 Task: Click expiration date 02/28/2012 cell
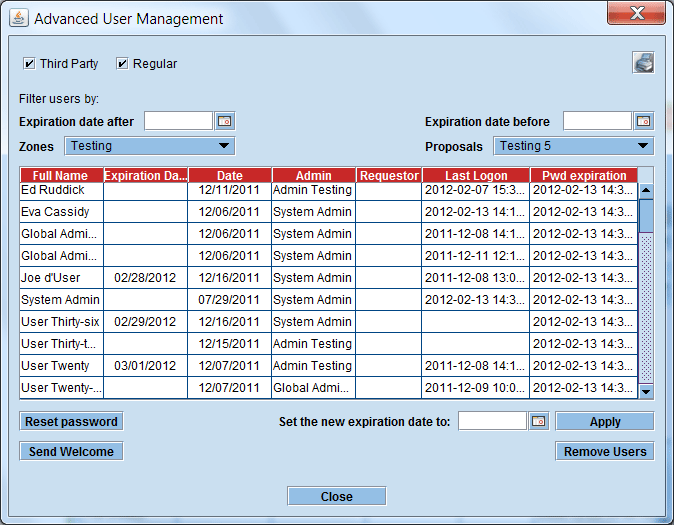145,278
